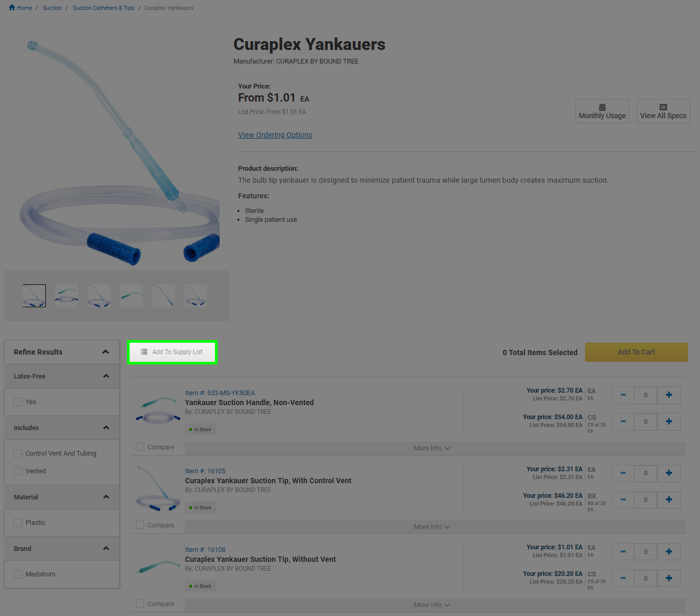Select the fourth product gallery thumbnail
Screen dimensions: 700x616
point(131,296)
